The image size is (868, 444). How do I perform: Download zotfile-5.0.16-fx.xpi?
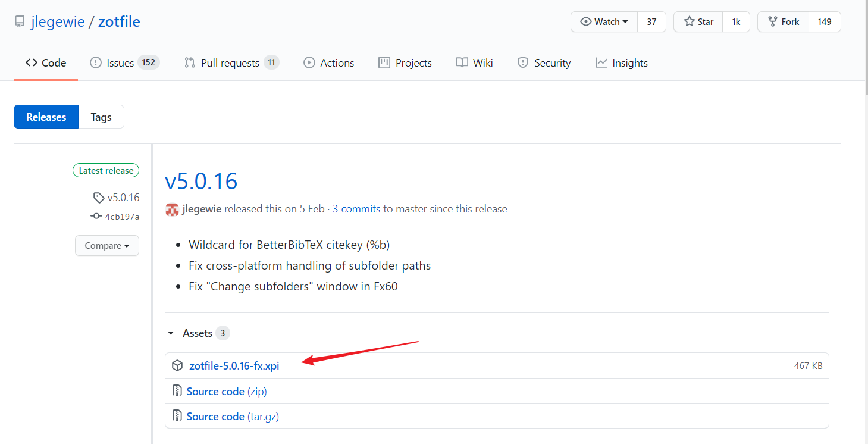234,365
